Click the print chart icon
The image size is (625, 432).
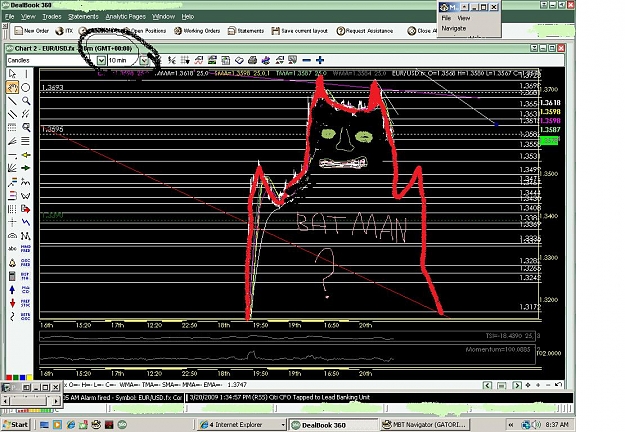coord(252,60)
